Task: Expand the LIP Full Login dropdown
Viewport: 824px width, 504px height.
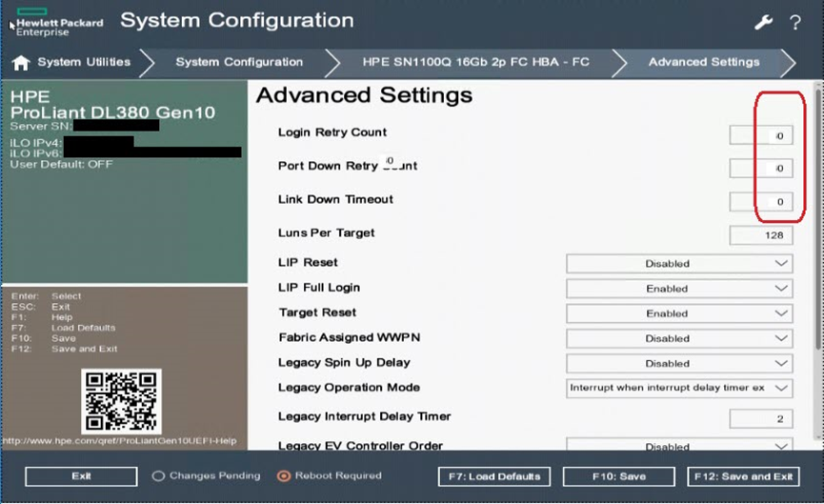Action: click(x=679, y=289)
